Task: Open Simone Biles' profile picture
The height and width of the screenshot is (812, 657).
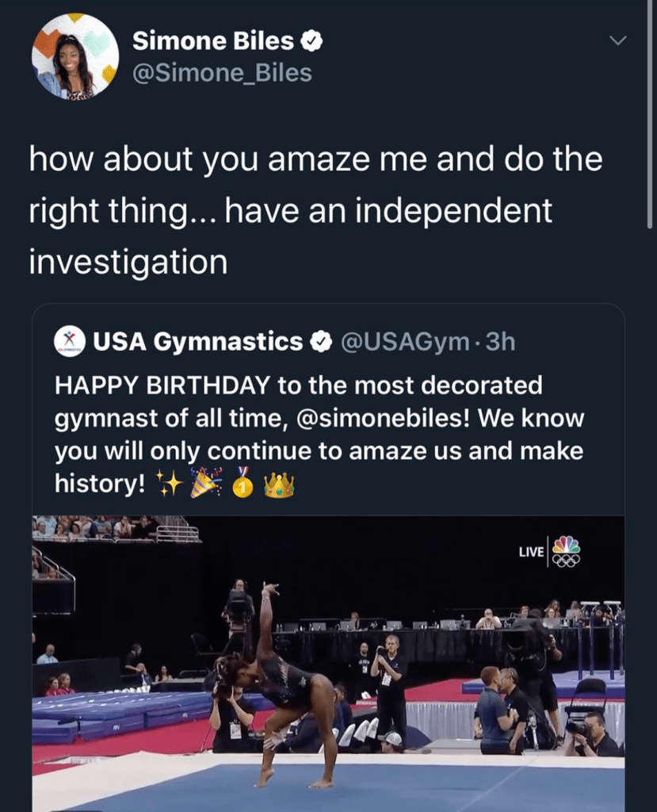Action: [75, 56]
